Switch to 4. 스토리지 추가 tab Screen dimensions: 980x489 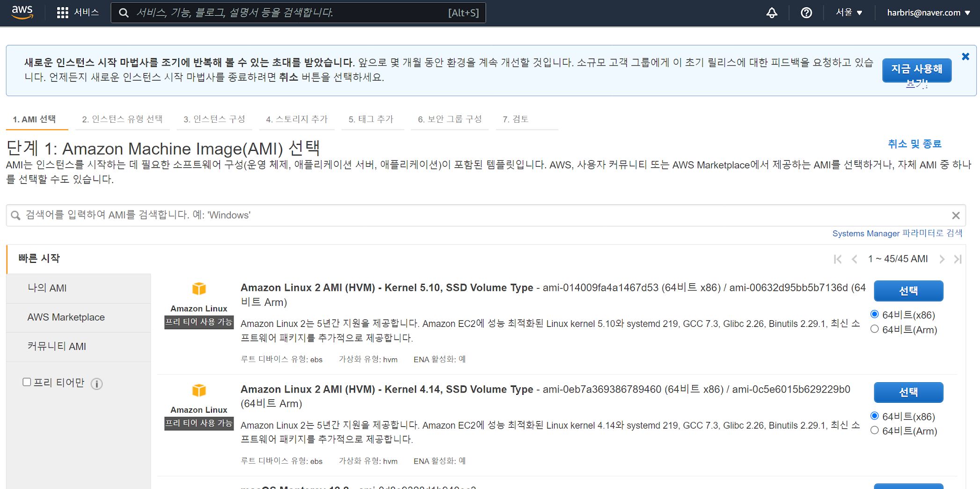tap(297, 119)
